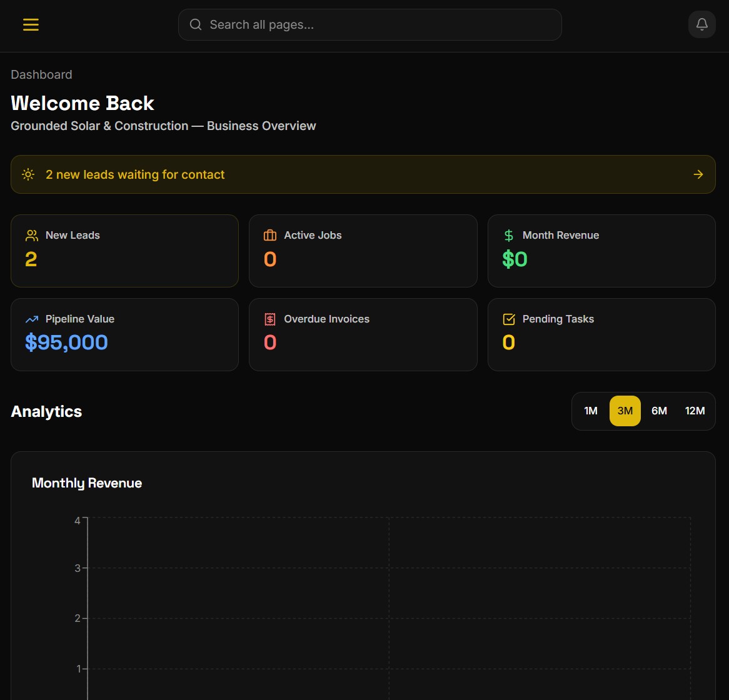Open the Month Revenue card
Image resolution: width=729 pixels, height=700 pixels.
click(x=601, y=251)
